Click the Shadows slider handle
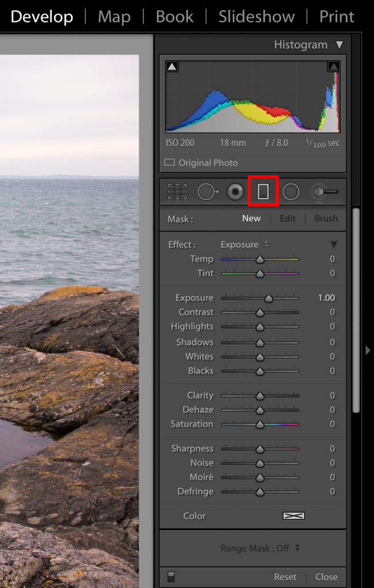 point(260,342)
